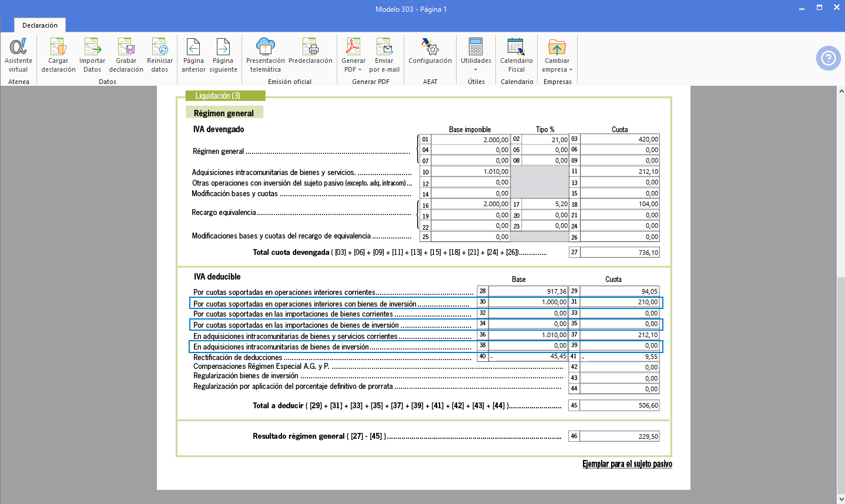Click field 34 importaciones bienes inversión base
Image resolution: width=845 pixels, height=504 pixels.
tap(528, 324)
